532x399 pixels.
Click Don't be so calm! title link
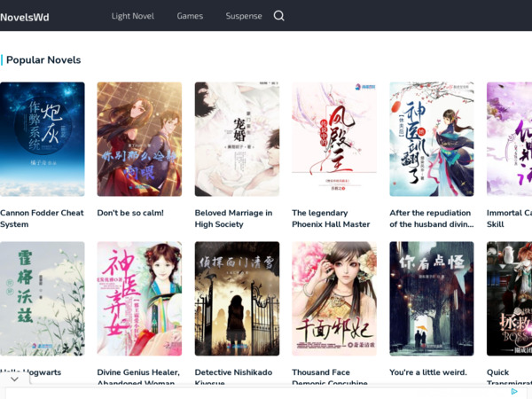pyautogui.click(x=130, y=213)
